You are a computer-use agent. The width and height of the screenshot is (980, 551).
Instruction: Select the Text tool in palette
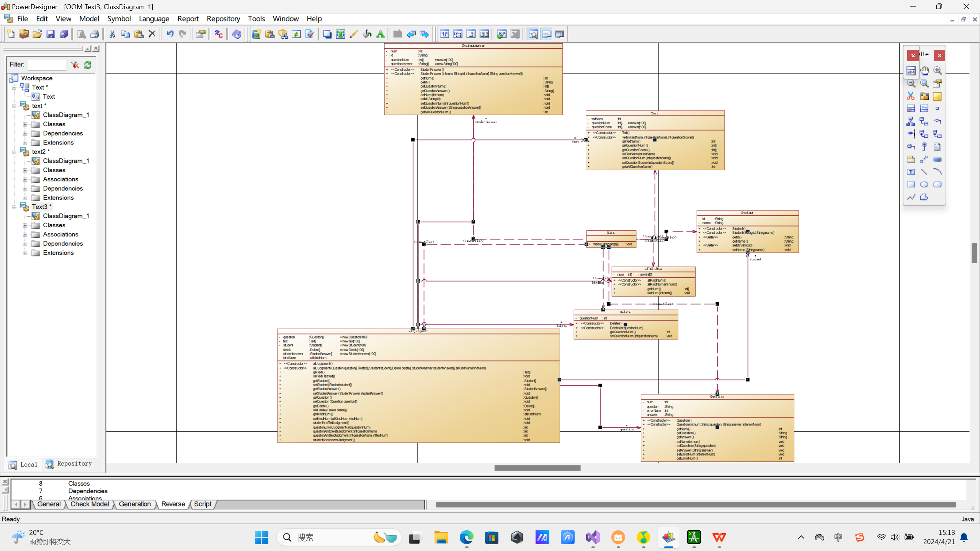pos(911,172)
